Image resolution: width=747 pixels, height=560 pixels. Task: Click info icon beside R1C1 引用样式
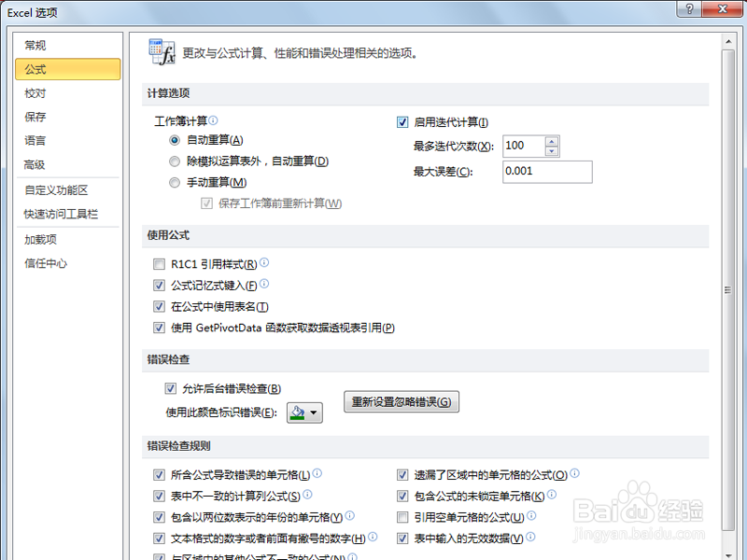click(x=264, y=262)
